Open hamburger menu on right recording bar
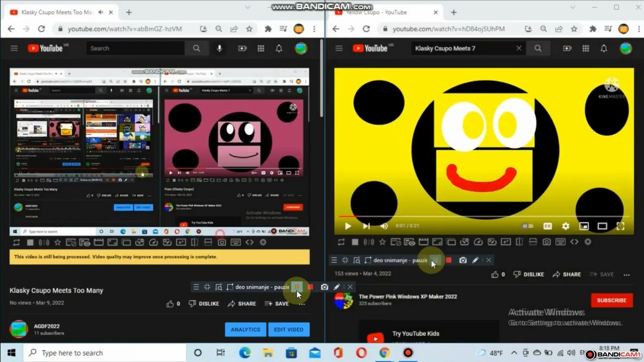Screen dimensions: 644x362 click(x=334, y=260)
